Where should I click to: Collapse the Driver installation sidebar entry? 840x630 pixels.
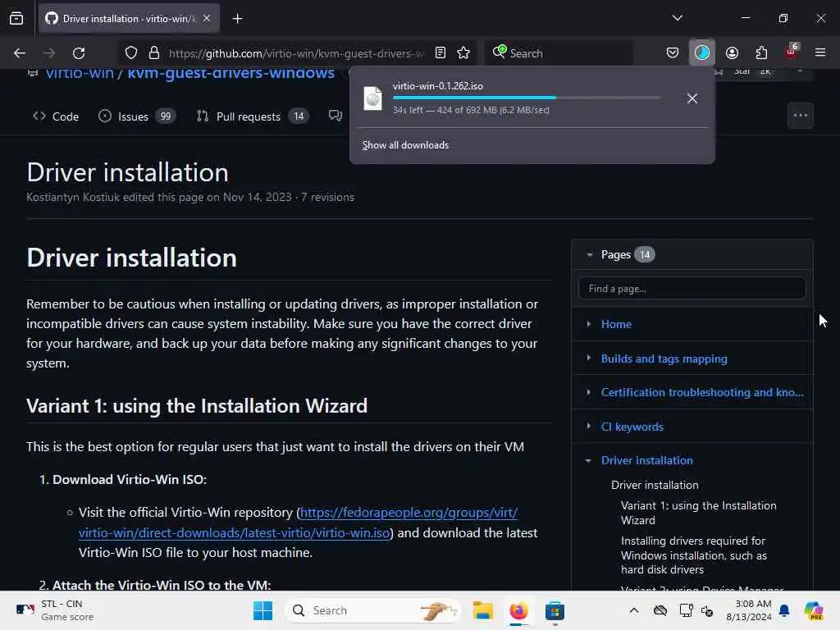(x=588, y=461)
